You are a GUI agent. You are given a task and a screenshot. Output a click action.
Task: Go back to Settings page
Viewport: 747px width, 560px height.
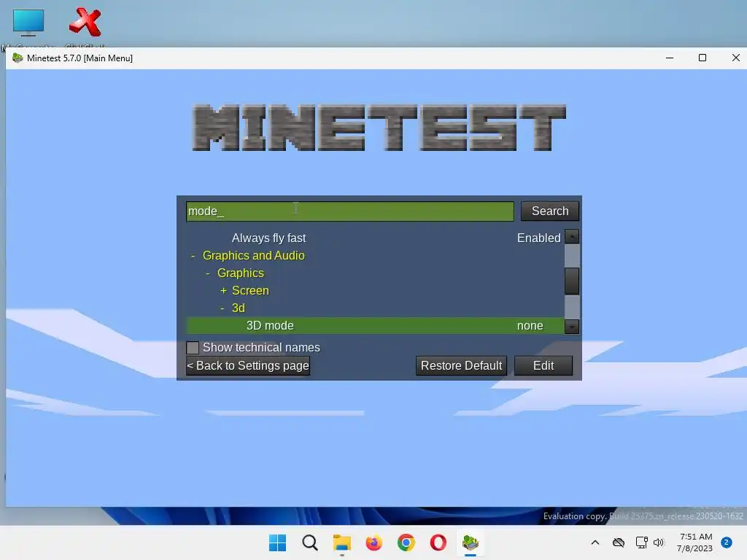tap(248, 366)
